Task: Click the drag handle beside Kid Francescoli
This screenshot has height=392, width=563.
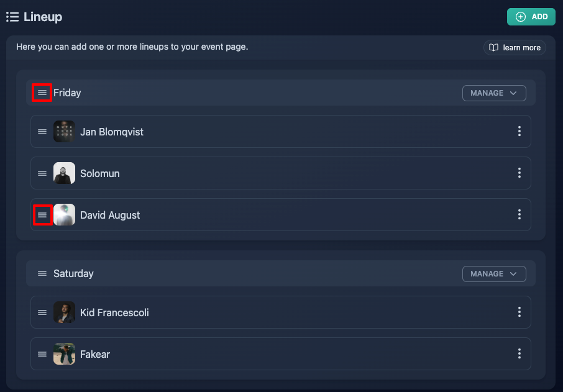Action: pyautogui.click(x=42, y=312)
